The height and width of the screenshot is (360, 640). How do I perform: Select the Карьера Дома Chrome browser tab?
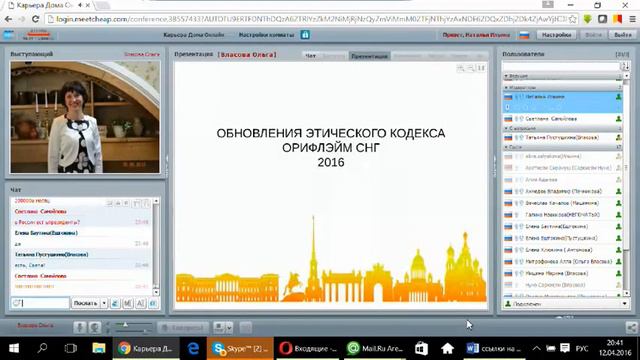click(x=48, y=5)
